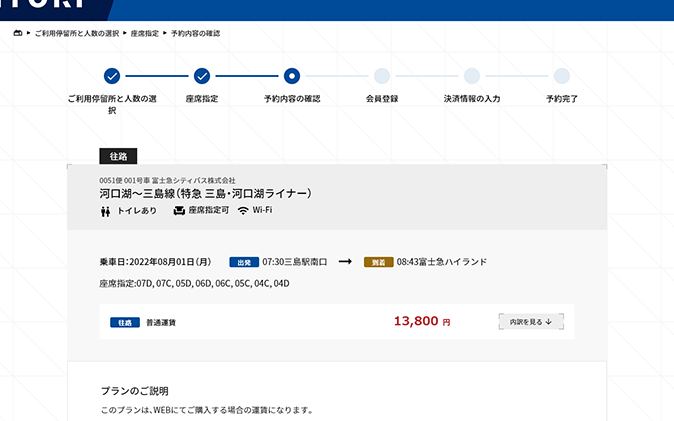This screenshot has height=421, width=674.
Task: Click the current 予約内容の確認 step circle
Action: (292, 76)
